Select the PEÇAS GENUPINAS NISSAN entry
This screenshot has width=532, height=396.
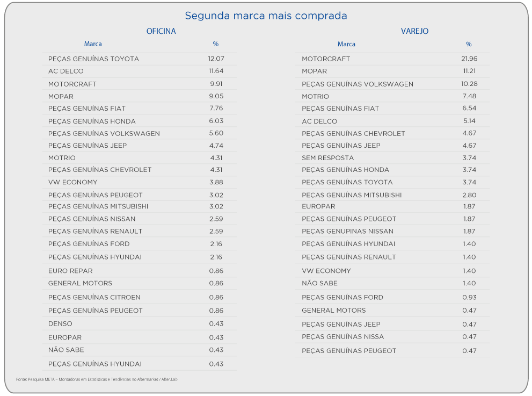tap(347, 231)
